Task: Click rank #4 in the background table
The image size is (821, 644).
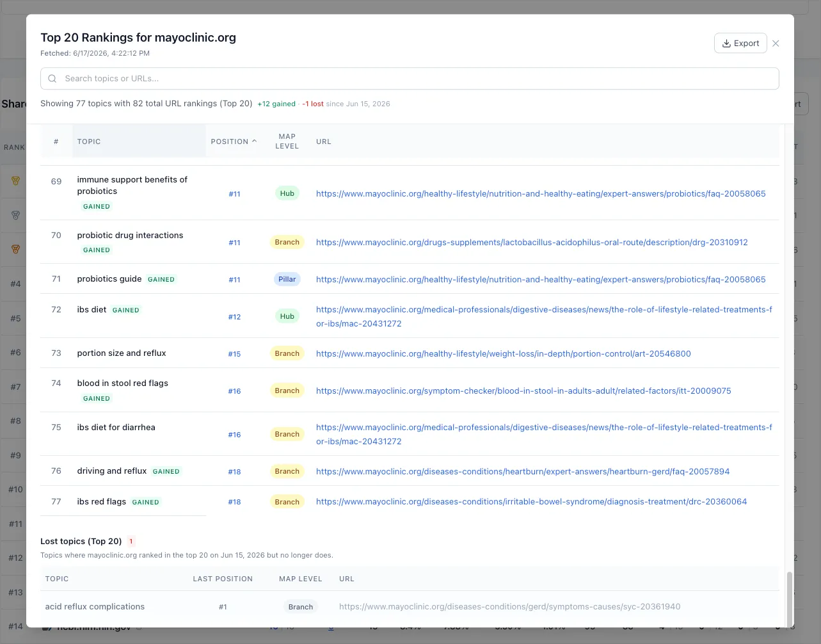Action: [15, 284]
